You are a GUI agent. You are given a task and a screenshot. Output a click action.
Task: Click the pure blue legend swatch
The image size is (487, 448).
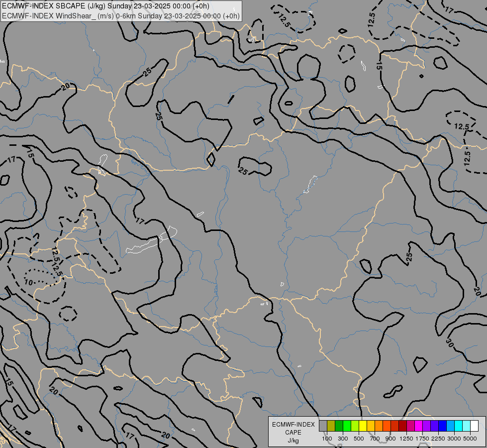tap(443, 426)
